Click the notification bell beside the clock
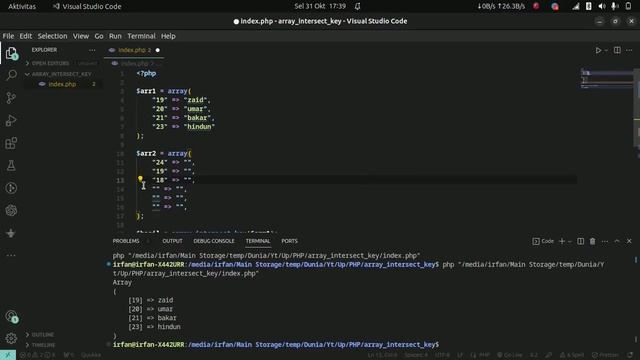640x360 pixels. [358, 6]
